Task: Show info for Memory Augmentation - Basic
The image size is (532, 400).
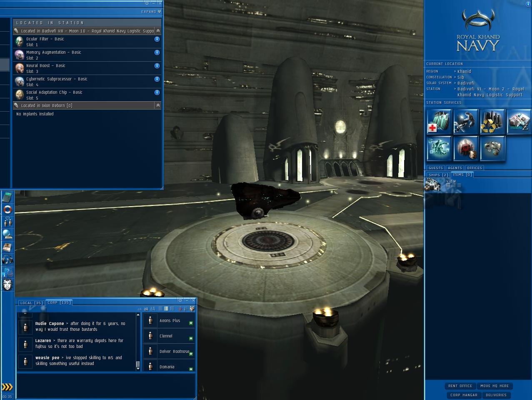Action: point(157,52)
